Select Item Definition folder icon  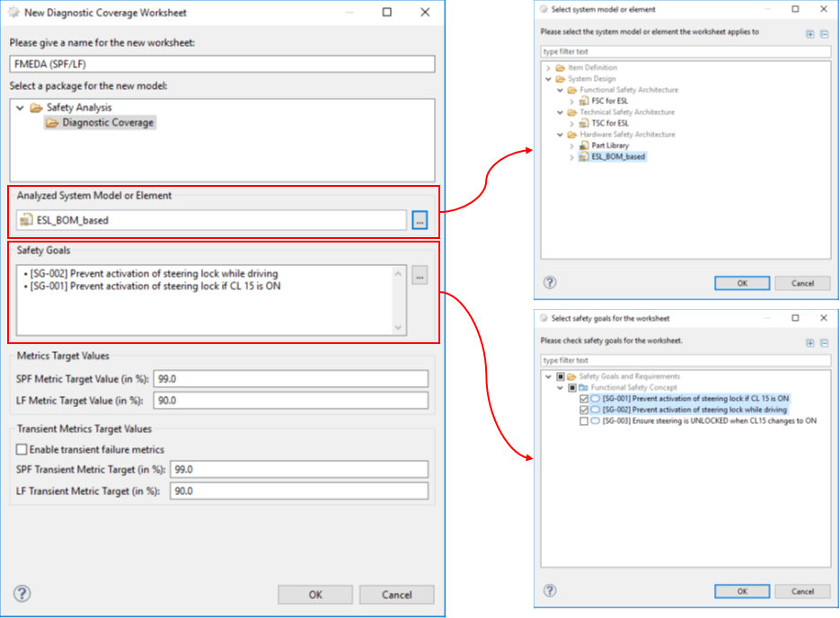pos(561,67)
